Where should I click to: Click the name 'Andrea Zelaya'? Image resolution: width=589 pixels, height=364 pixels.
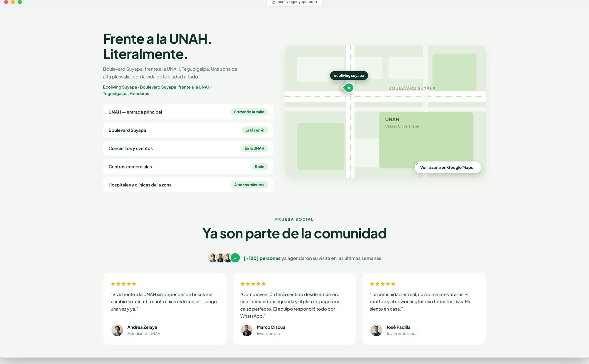pyautogui.click(x=142, y=327)
